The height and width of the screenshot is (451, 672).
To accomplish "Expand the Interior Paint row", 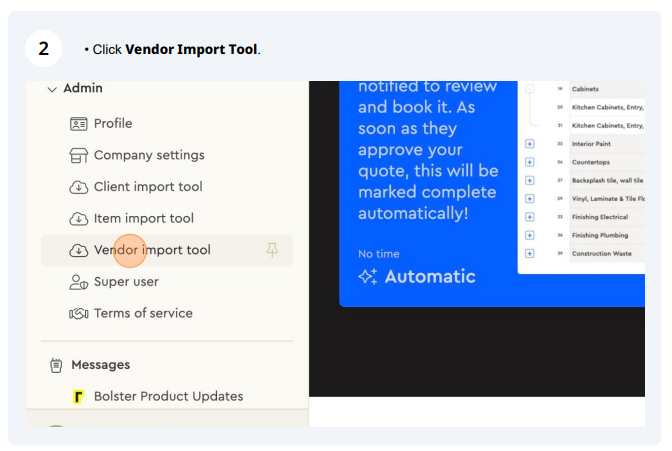I will [530, 144].
